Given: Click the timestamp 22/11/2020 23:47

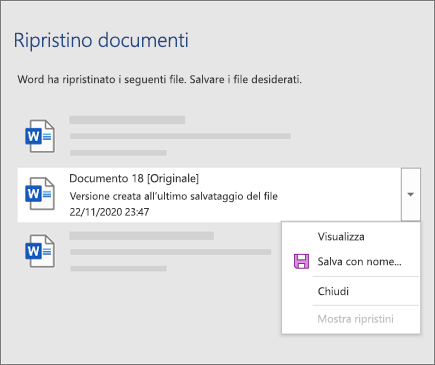Looking at the screenshot, I should click(109, 212).
